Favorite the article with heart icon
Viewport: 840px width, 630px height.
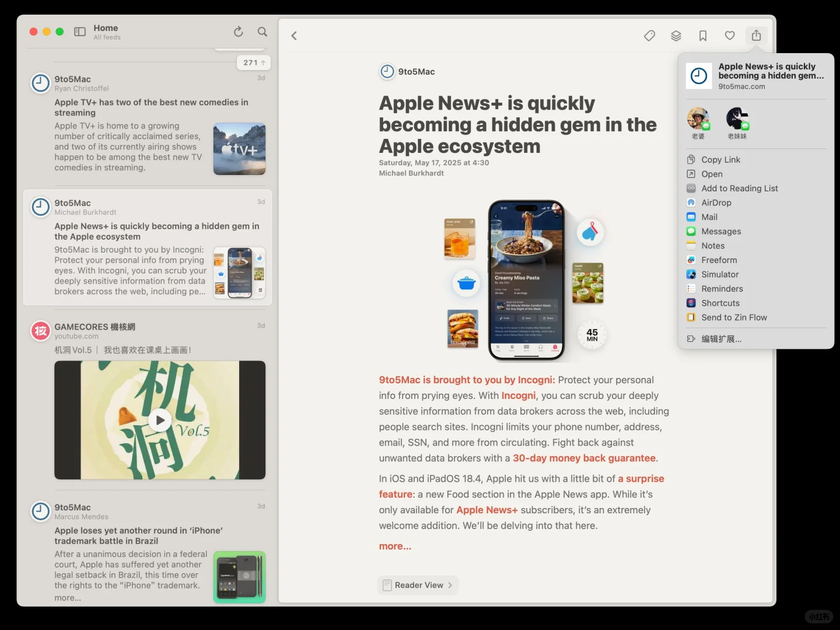(730, 36)
